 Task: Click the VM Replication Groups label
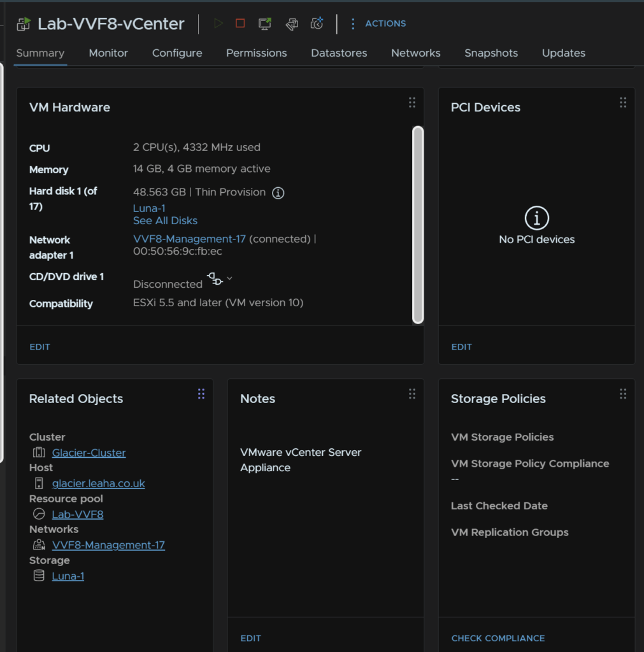tap(510, 532)
